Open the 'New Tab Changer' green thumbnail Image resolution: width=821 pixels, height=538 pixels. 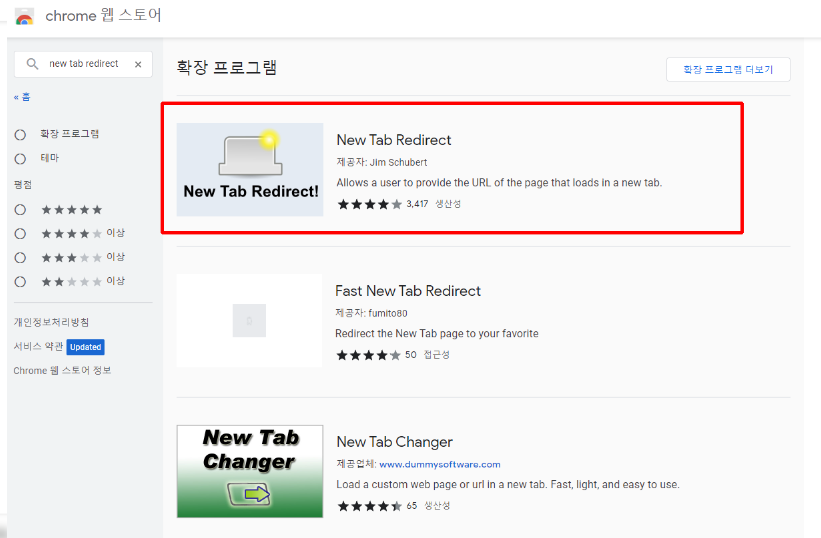pos(250,472)
